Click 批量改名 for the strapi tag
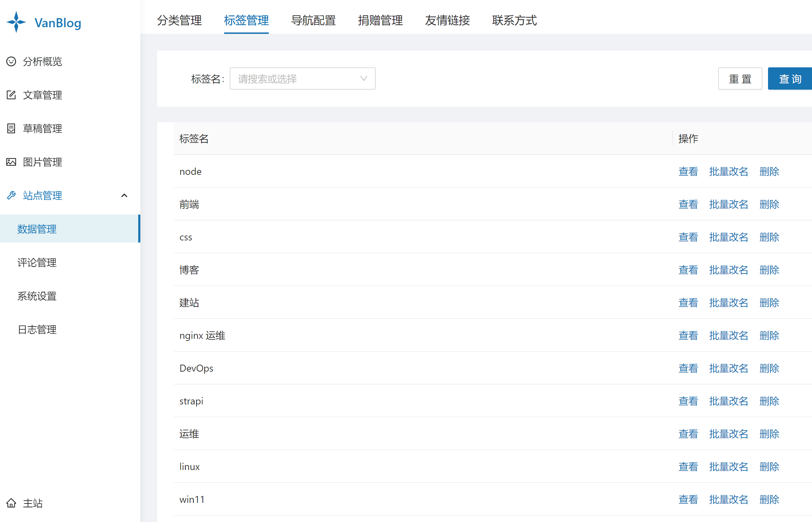Screen dimensions: 812x522 [x=729, y=401]
